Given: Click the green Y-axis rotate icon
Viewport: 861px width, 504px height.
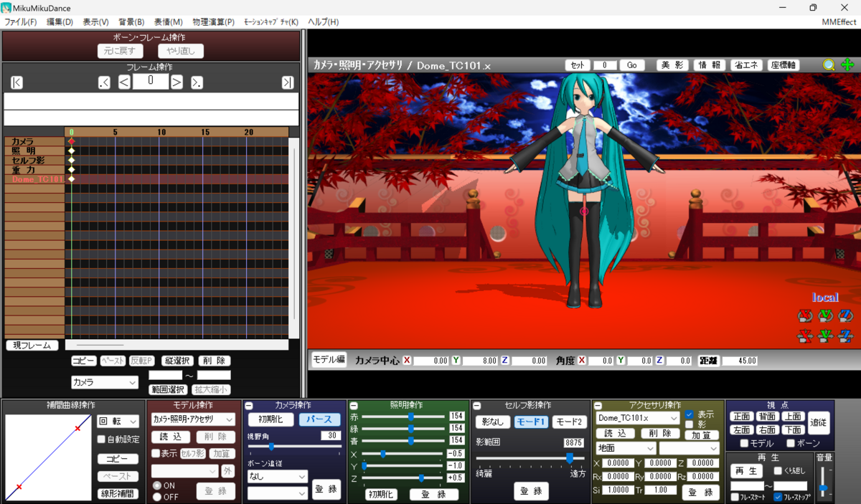Looking at the screenshot, I should (x=825, y=315).
